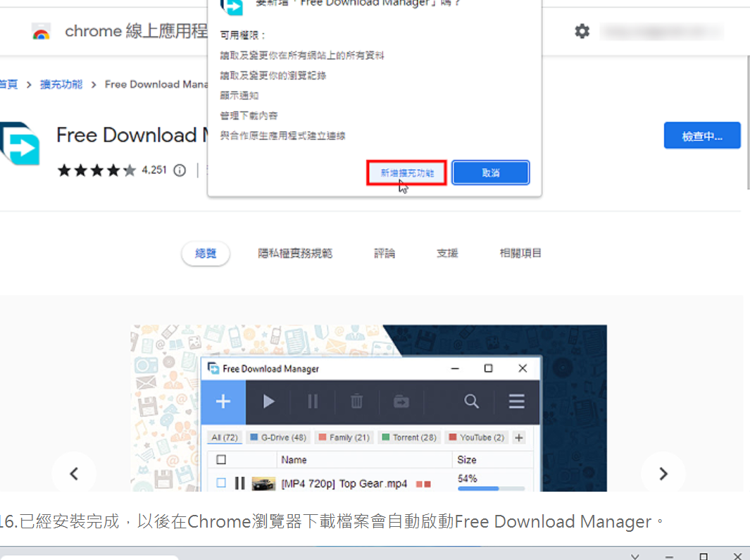
Task: Click the move-to-folder icon in FDM preview toolbar
Action: [401, 401]
